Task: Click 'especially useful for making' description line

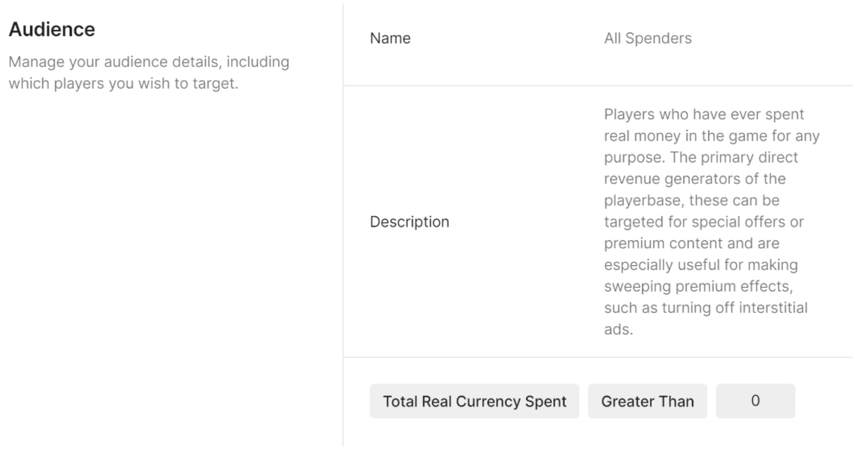Action: (701, 265)
